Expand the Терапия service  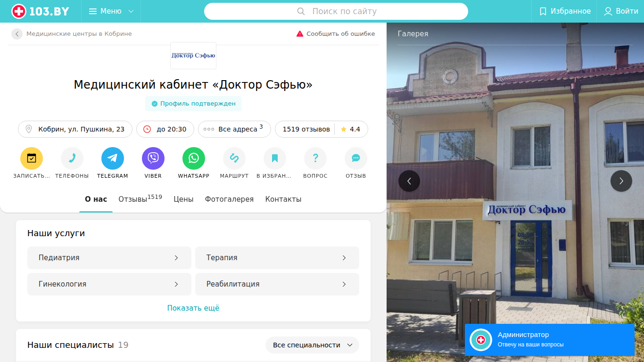[277, 258]
